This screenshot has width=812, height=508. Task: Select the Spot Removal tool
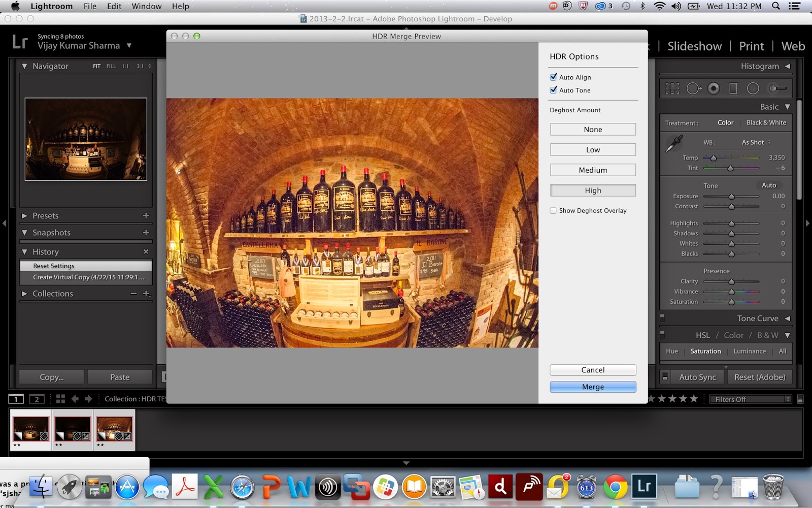point(694,88)
